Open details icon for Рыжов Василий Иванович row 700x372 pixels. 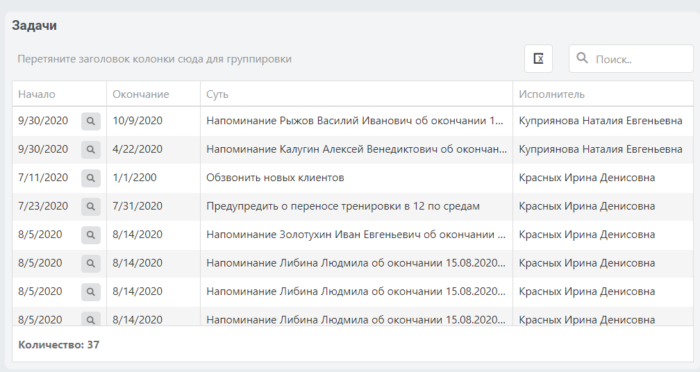91,121
